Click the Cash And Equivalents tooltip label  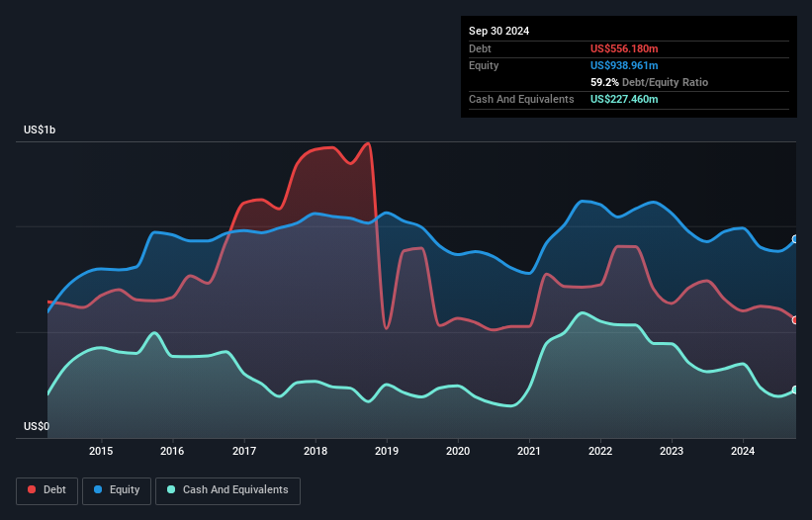(521, 99)
